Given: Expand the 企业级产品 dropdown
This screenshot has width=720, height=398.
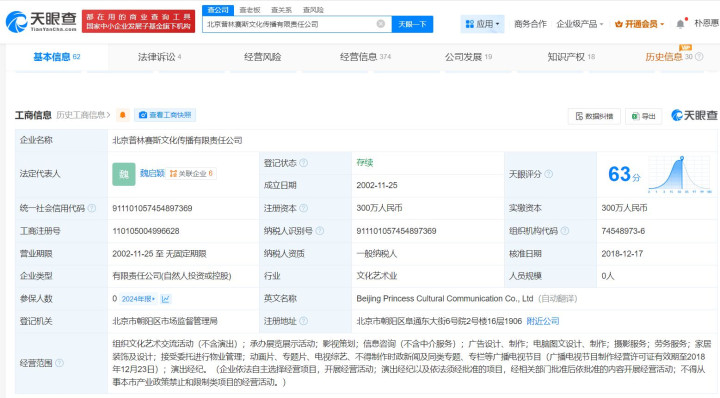Looking at the screenshot, I should click(579, 24).
